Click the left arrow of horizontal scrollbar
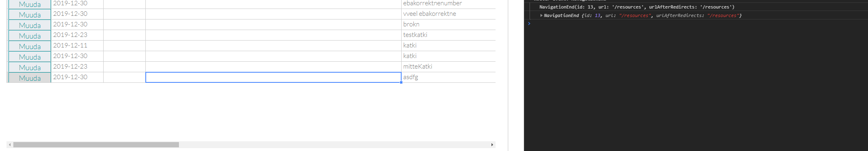Viewport: 868px width, 151px height. [10, 145]
